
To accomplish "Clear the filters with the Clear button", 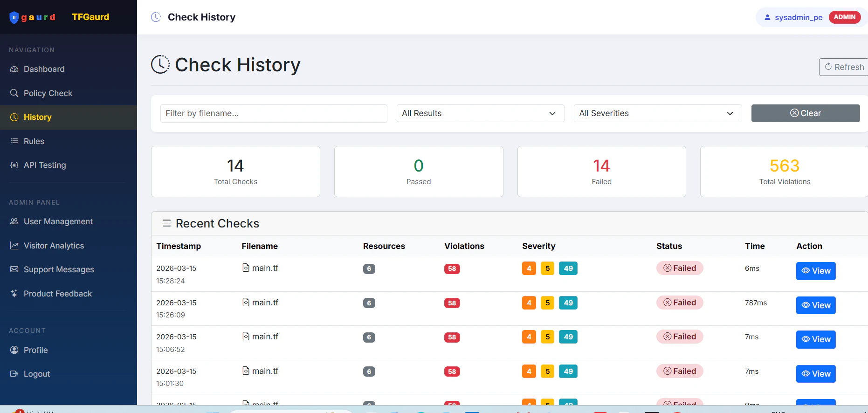I will pyautogui.click(x=806, y=113).
